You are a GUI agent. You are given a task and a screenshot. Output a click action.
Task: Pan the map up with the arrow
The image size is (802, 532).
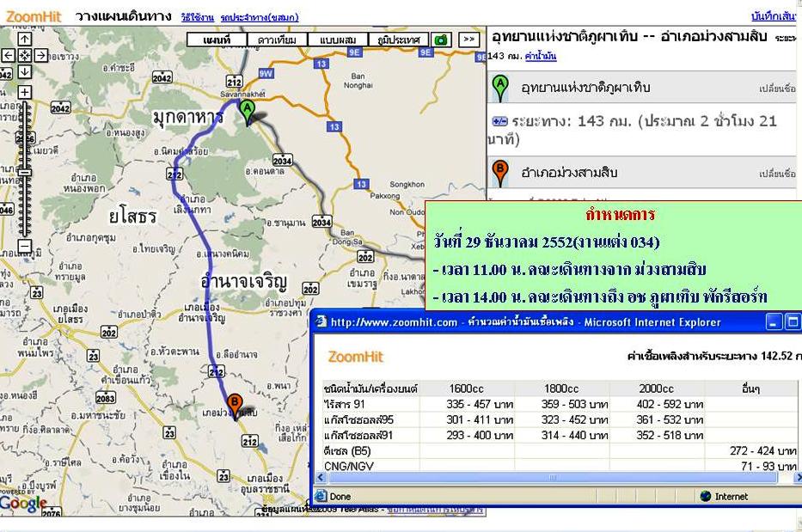[25, 40]
